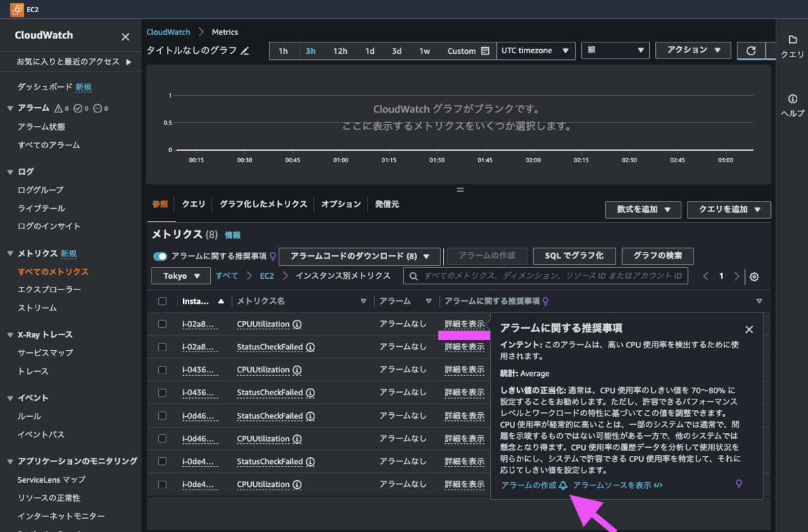Open the table settings gear icon
808x532 pixels.
point(754,277)
